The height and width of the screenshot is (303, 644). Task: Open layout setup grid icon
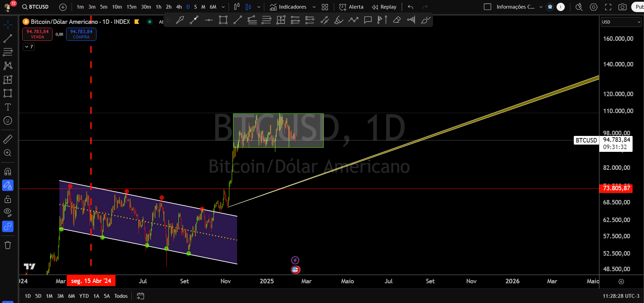(325, 7)
